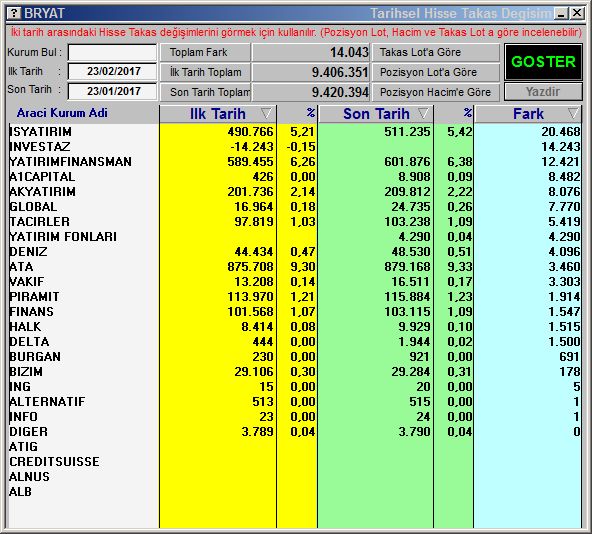Minimize the BRYAT window
This screenshot has width=592, height=534.
click(561, 14)
